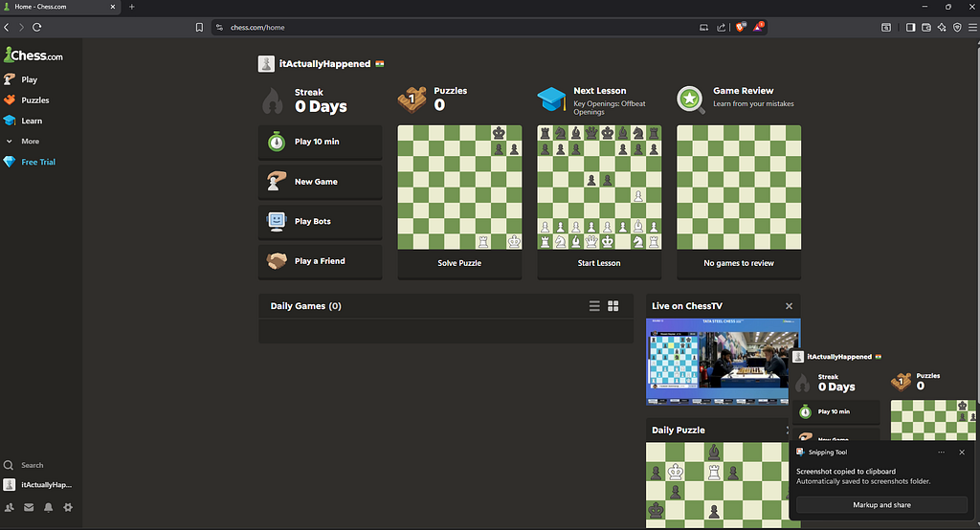Open the notifications bell in sidebar
The width and height of the screenshot is (980, 530).
[x=48, y=507]
